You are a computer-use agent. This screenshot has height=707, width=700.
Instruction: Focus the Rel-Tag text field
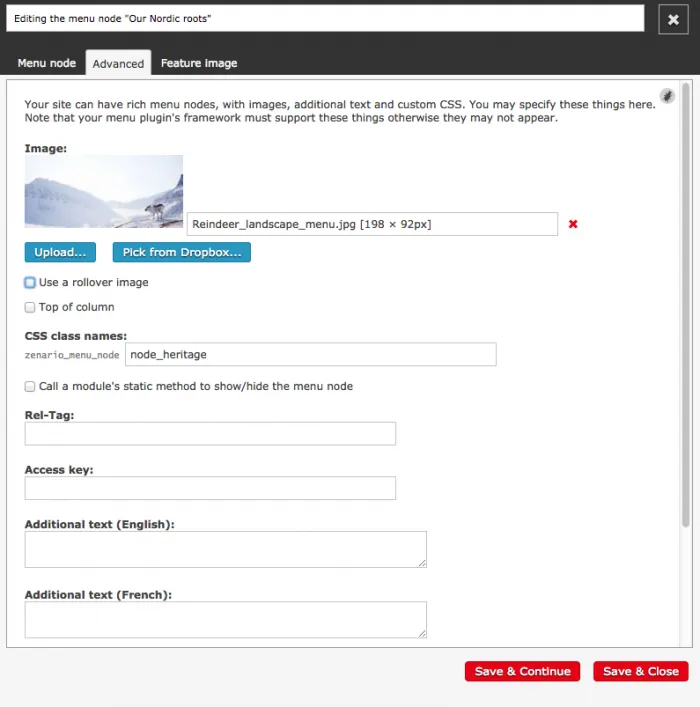click(210, 433)
